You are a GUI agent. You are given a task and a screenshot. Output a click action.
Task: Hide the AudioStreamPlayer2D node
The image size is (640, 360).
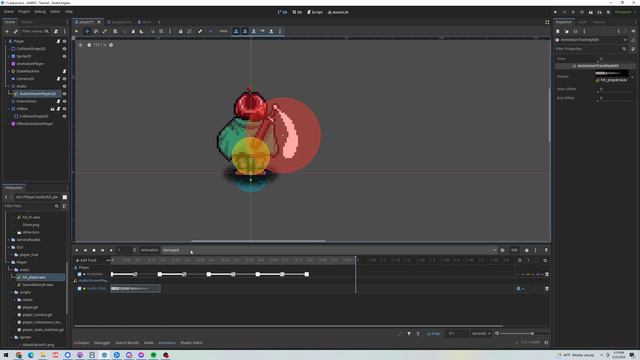coord(64,94)
